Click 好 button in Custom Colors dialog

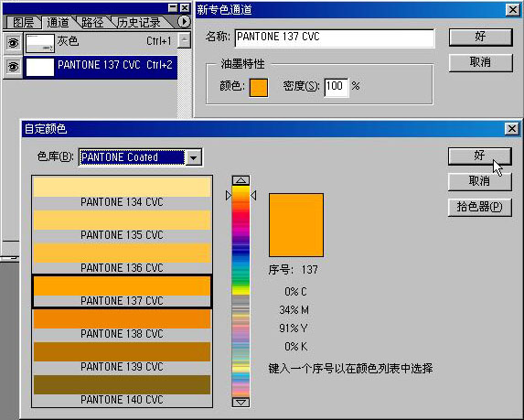(479, 156)
